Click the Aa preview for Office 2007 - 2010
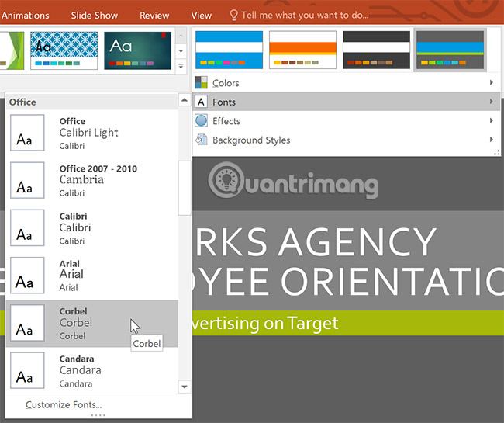The width and height of the screenshot is (504, 423). [x=27, y=180]
